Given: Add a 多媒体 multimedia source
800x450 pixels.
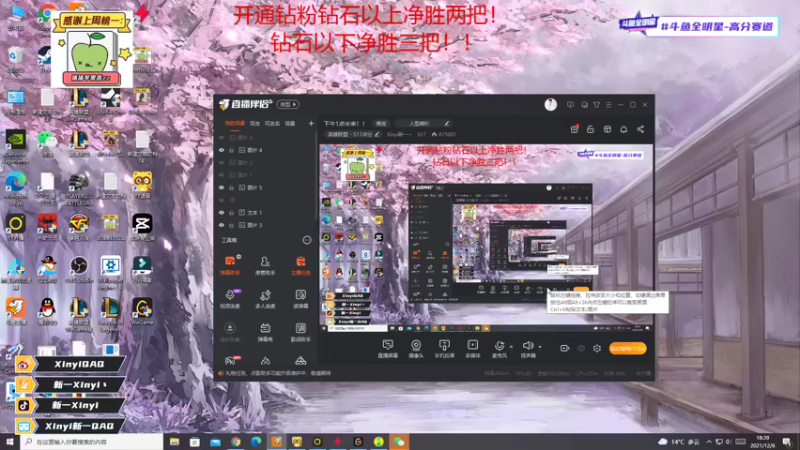Looking at the screenshot, I should 472,349.
